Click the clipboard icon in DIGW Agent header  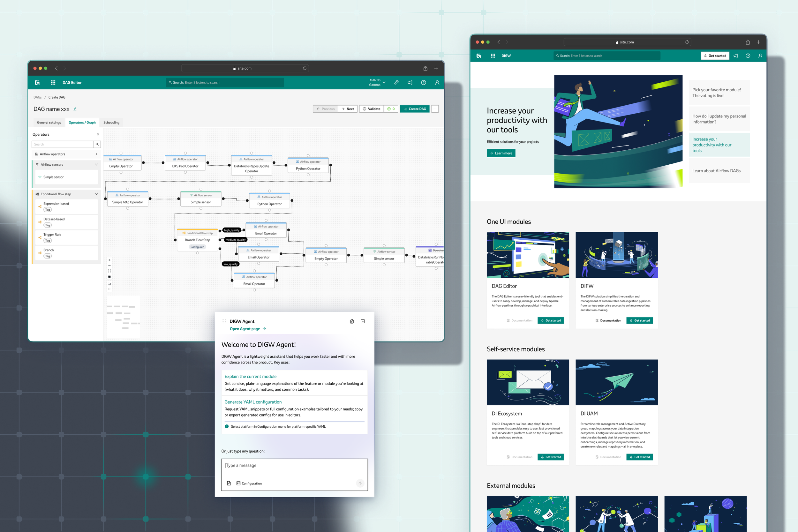352,321
